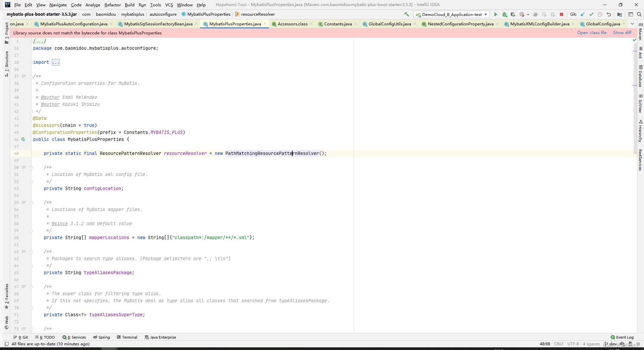The height and width of the screenshot is (350, 644).
Task: Open the Terminal tool window
Action: (x=127, y=337)
